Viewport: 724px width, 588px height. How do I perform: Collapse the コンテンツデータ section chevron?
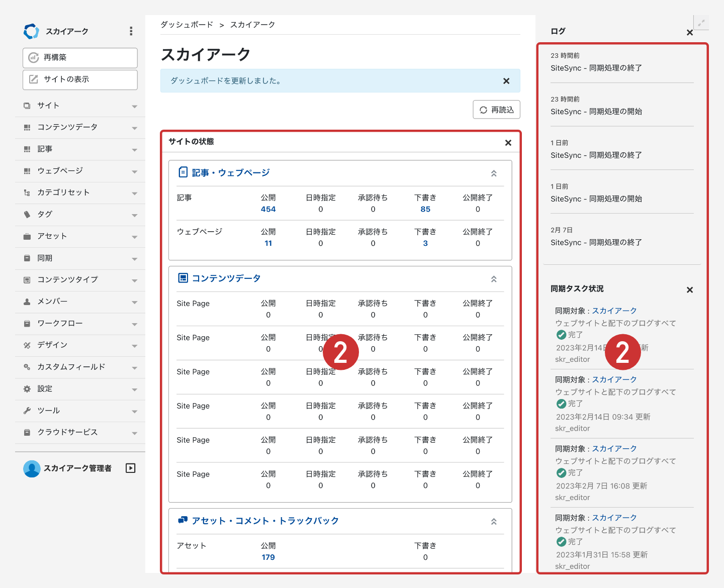point(494,279)
